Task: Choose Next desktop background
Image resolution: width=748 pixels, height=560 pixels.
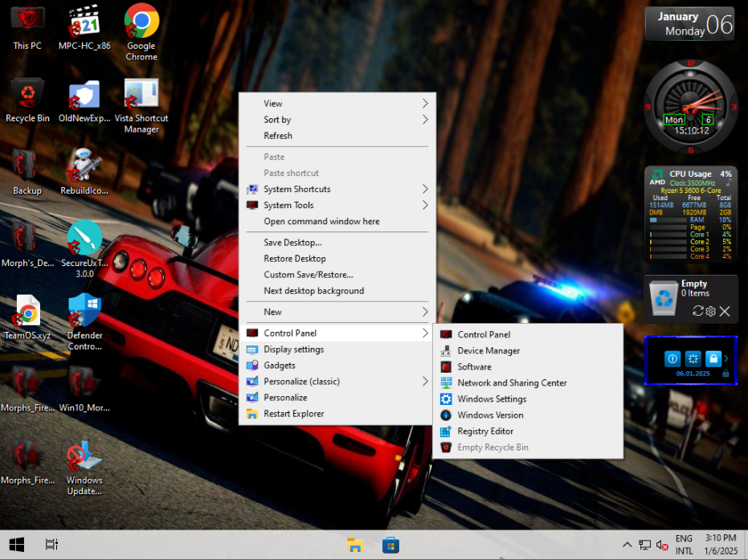Action: [x=337, y=291]
